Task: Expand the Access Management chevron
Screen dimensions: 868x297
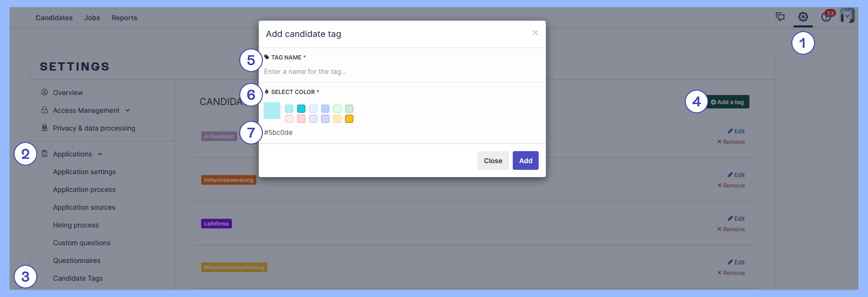Action: [128, 110]
